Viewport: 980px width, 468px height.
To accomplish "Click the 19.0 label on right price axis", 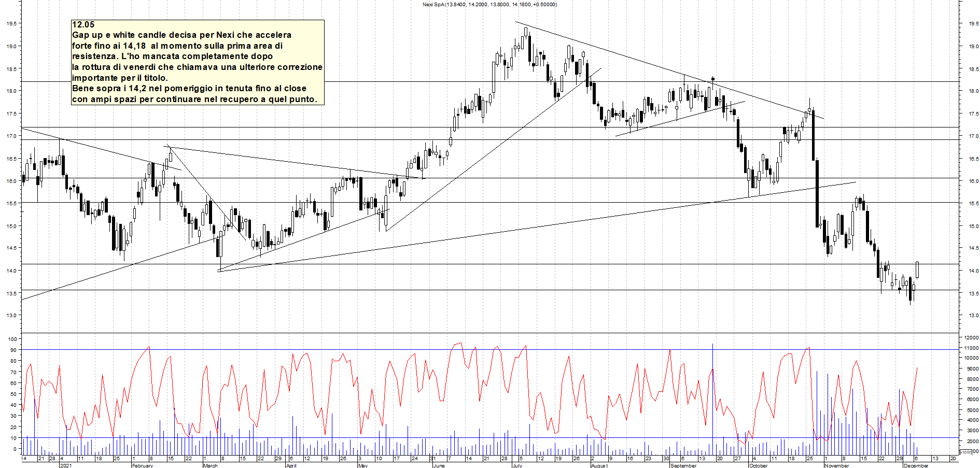I will coord(973,47).
